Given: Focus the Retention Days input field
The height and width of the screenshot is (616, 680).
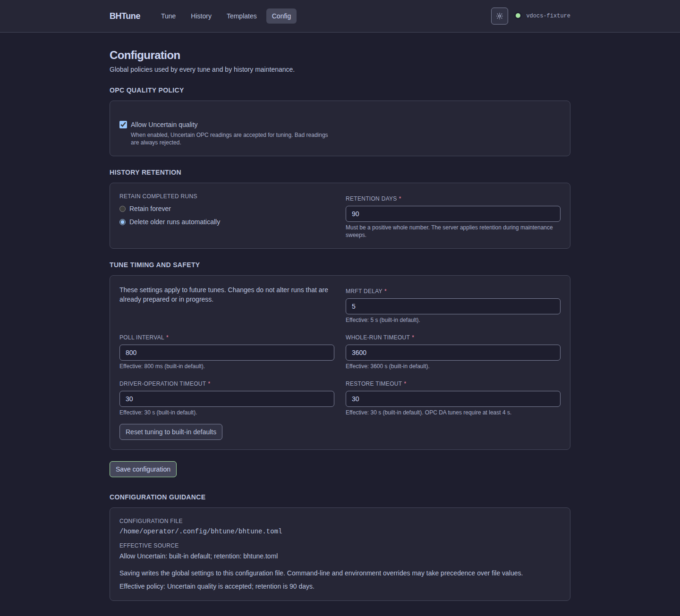Looking at the screenshot, I should (x=453, y=214).
